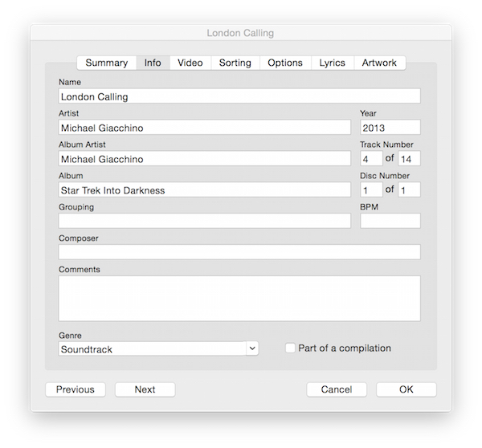The height and width of the screenshot is (448, 482).
Task: Click the Album field Star Trek Into Darkness
Action: coord(204,190)
